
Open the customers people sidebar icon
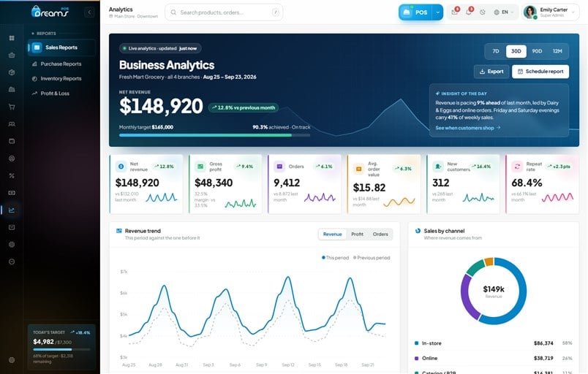[12, 124]
